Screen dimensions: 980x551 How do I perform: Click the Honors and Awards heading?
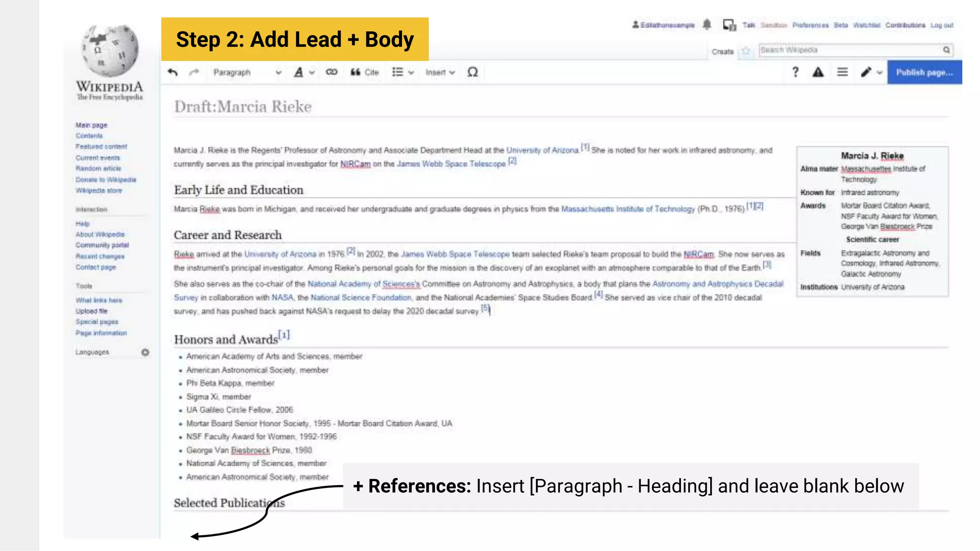point(225,339)
